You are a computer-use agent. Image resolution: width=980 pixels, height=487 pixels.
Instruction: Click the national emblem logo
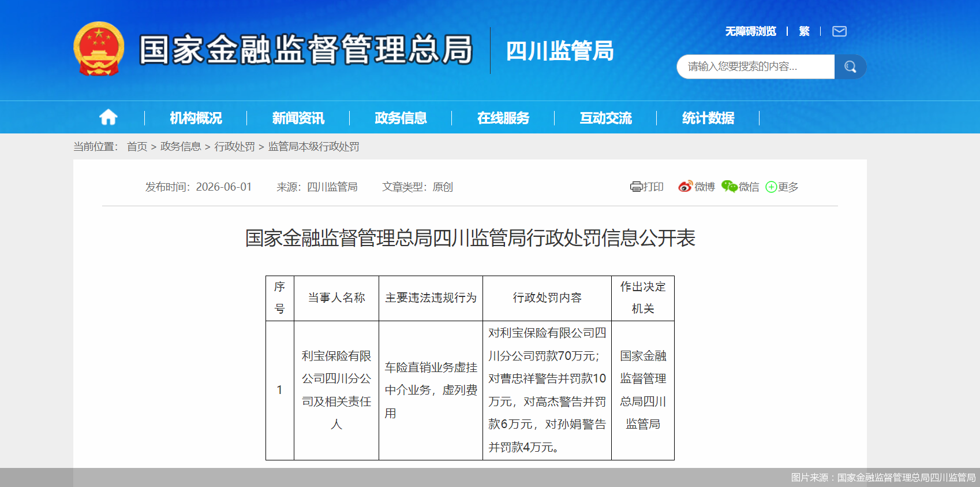coord(99,49)
